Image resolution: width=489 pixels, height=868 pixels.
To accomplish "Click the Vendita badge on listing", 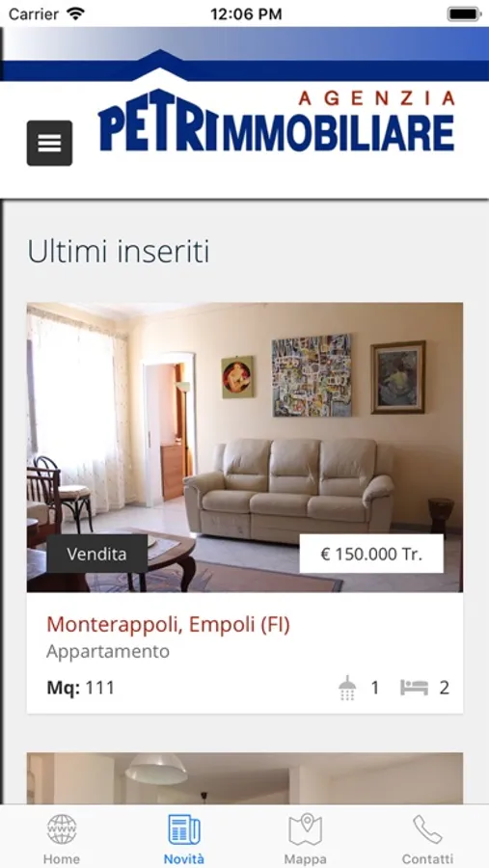I will 96,554.
